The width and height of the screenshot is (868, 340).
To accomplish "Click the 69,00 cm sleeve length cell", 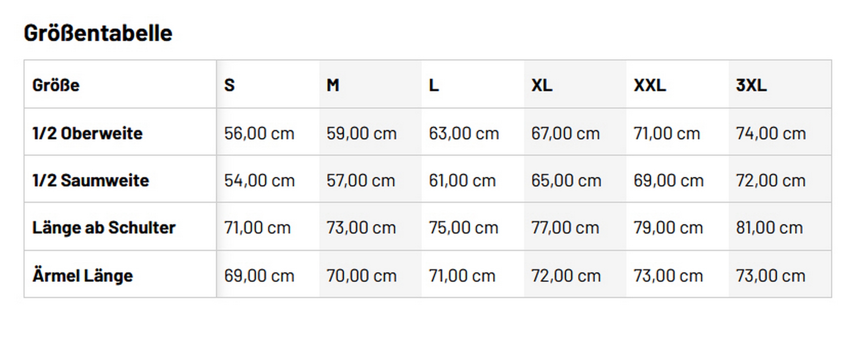I will (259, 276).
